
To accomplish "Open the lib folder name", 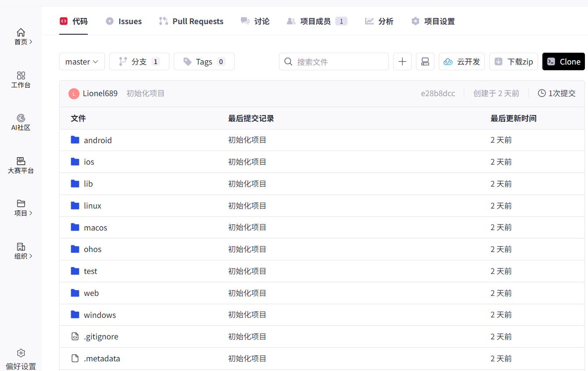I will [x=88, y=184].
